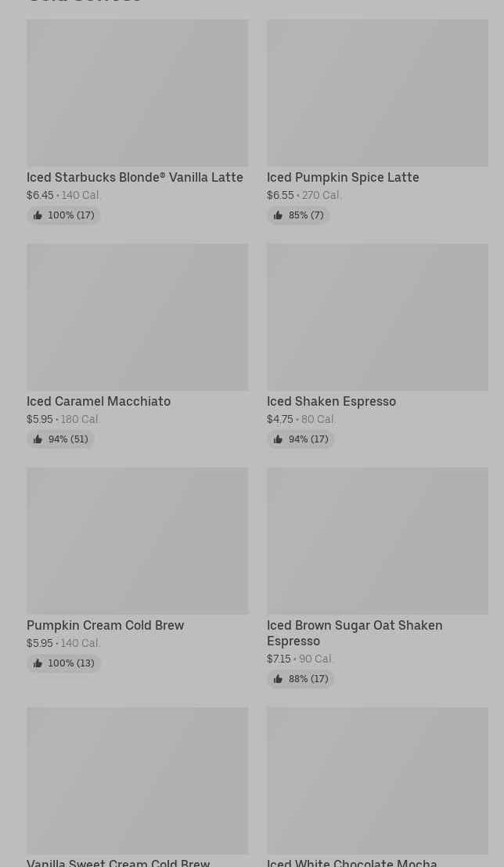Open the Iced Pumpkin Spice Latte title link
Image resolution: width=504 pixels, height=867 pixels.
point(343,178)
